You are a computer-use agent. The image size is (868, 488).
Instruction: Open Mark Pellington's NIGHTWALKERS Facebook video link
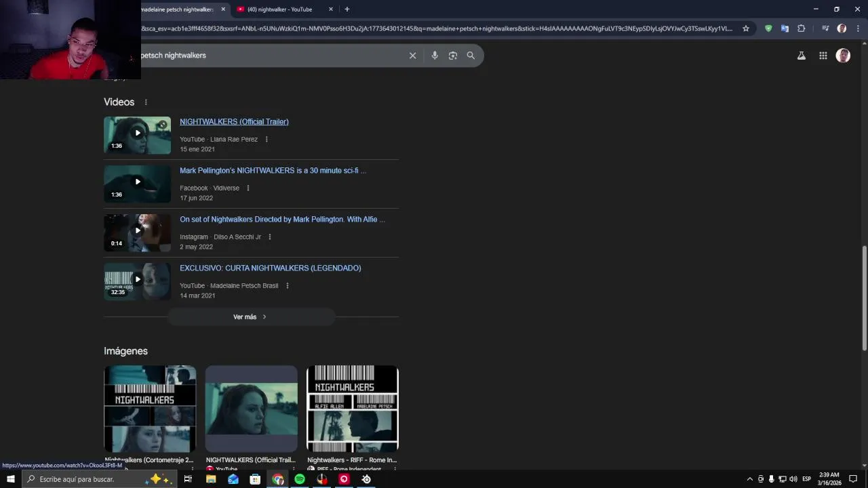point(273,171)
